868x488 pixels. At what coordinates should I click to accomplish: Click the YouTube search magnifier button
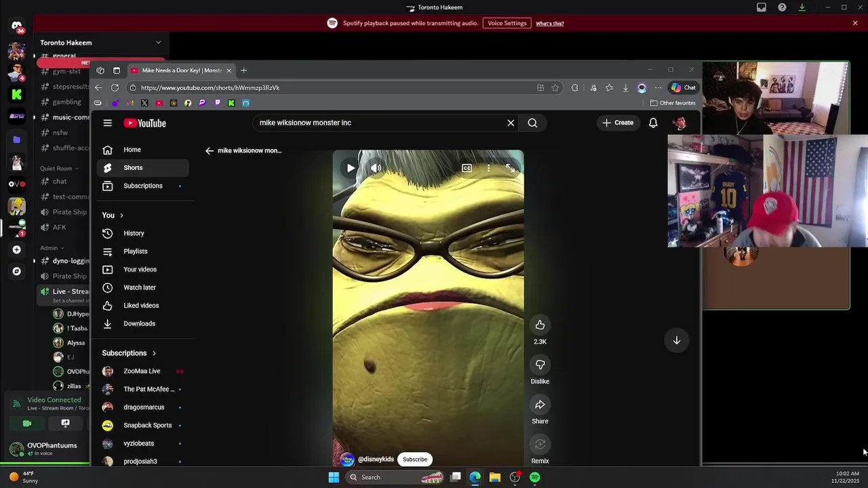click(x=532, y=123)
